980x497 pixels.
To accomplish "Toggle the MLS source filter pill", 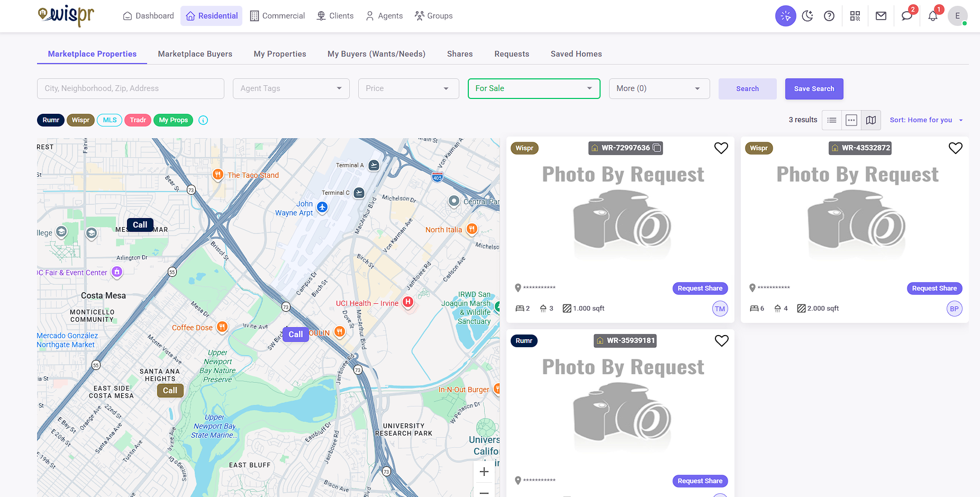I will pyautogui.click(x=110, y=120).
